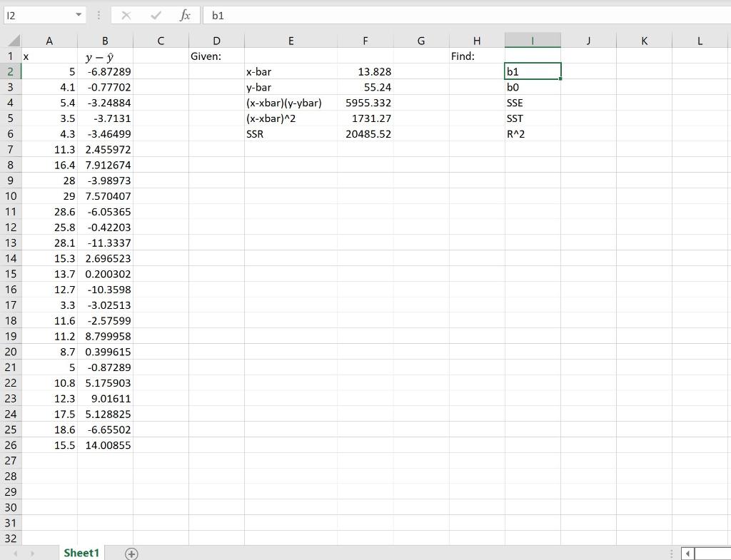Click inside the Name Box showing I2
The image size is (731, 560).
point(39,14)
